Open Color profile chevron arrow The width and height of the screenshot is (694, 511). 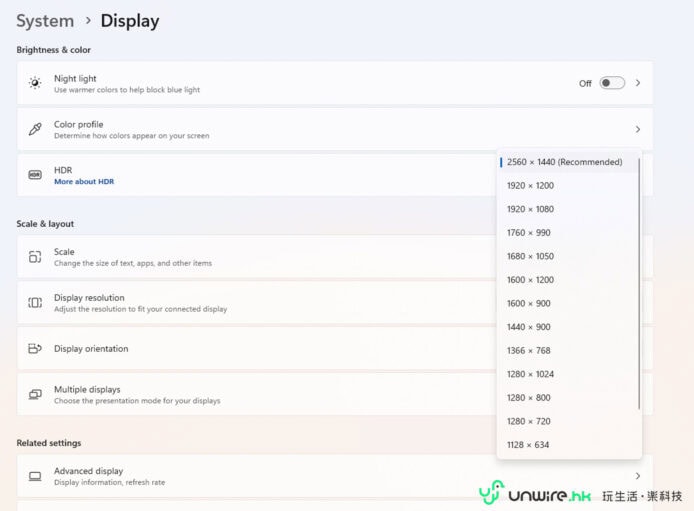tap(638, 129)
